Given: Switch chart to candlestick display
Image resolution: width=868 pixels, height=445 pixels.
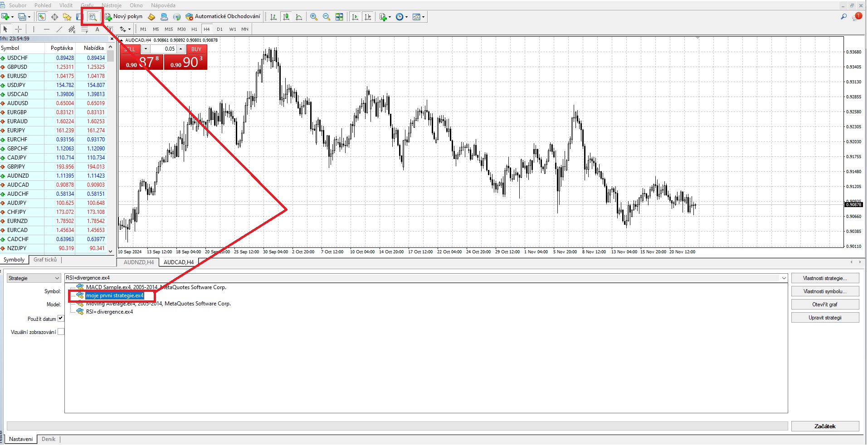Looking at the screenshot, I should click(286, 17).
